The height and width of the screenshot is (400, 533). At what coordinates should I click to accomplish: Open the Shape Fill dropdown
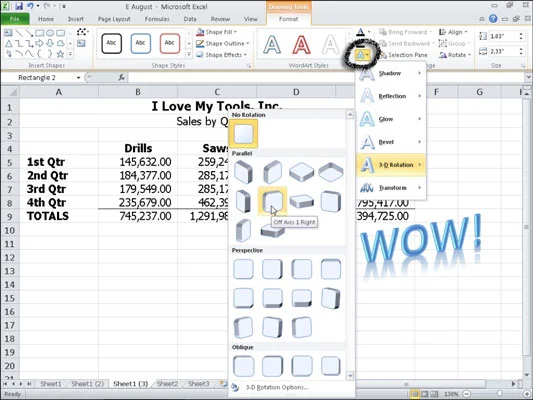coord(217,32)
